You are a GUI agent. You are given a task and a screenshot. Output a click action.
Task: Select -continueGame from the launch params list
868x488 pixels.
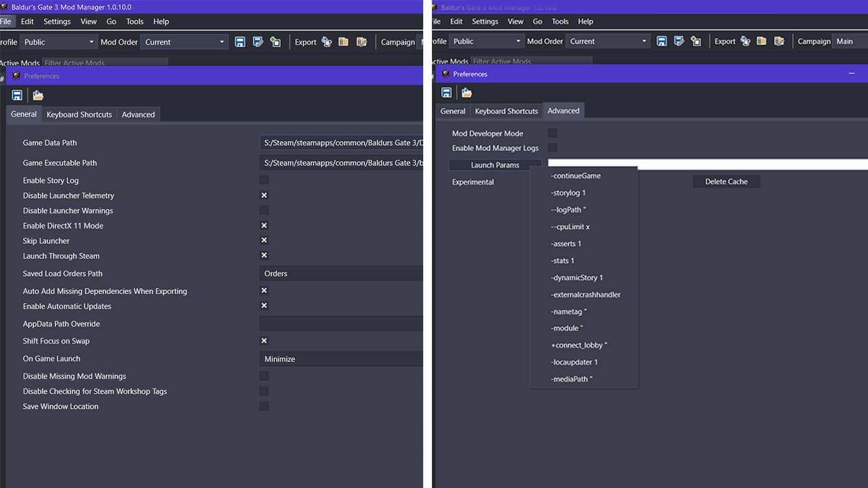pos(576,176)
